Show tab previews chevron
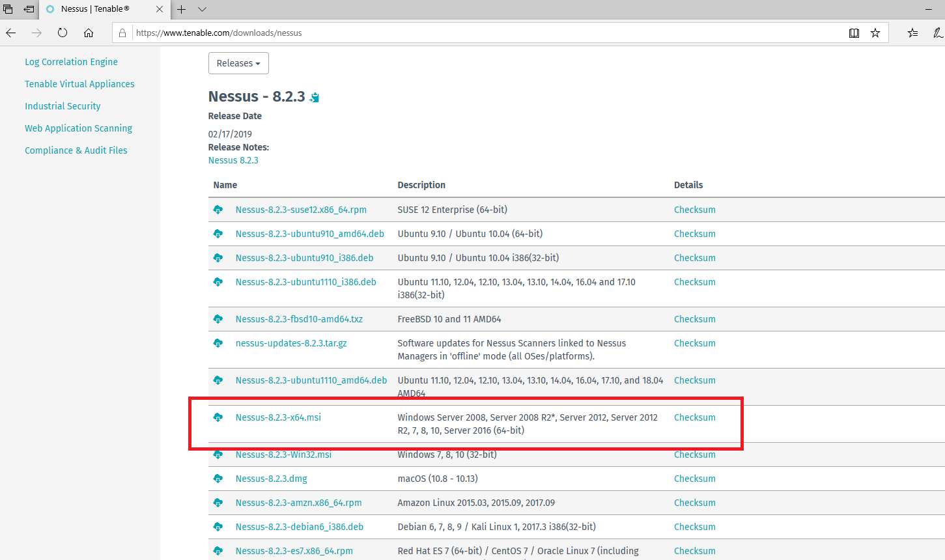 (x=202, y=9)
